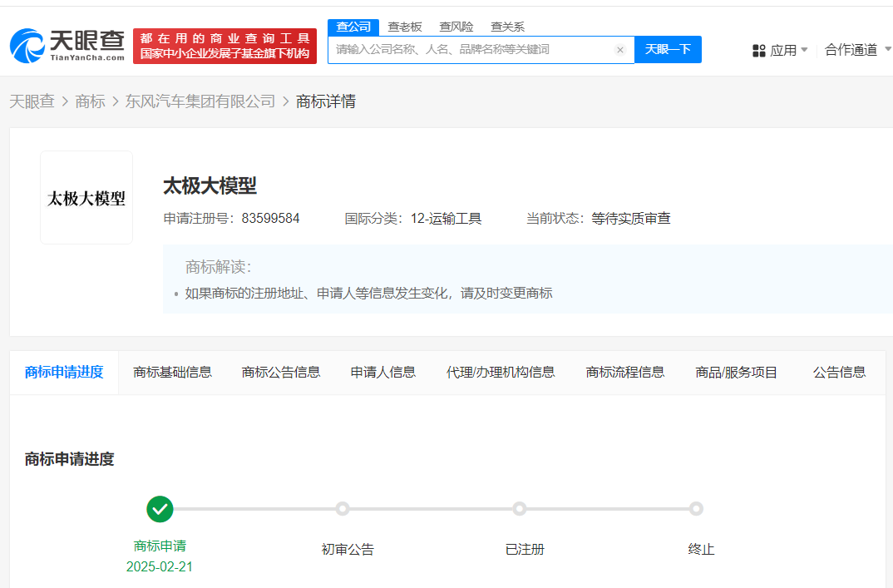Click the company search input field

[x=470, y=50]
